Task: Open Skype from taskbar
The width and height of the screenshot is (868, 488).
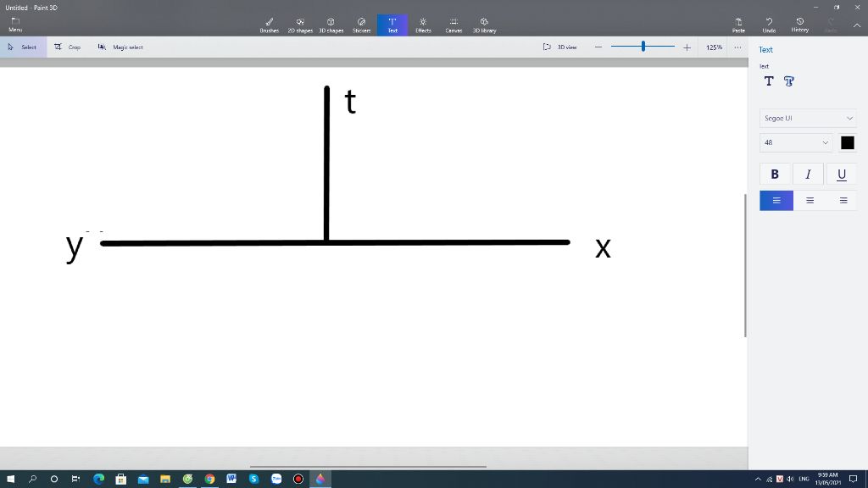Action: pyautogui.click(x=254, y=480)
